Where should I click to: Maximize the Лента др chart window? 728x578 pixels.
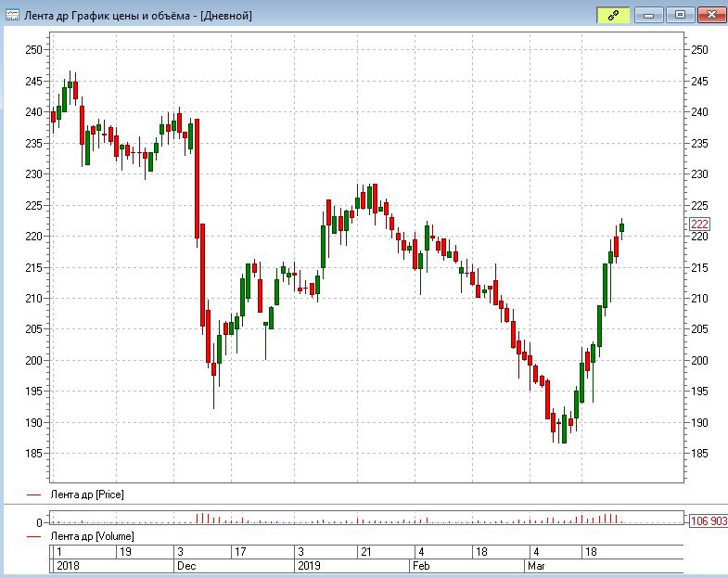[x=680, y=16]
